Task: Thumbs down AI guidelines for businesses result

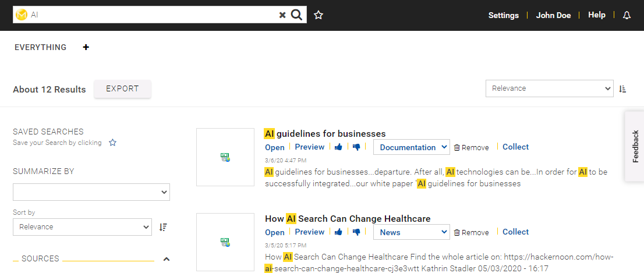Action: click(356, 147)
